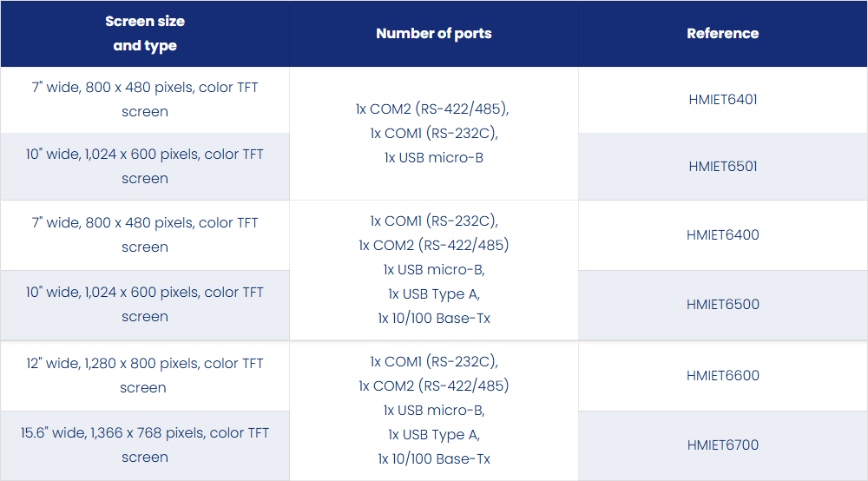Click the second 7" wide 800 x 480 cell

pyautogui.click(x=145, y=234)
